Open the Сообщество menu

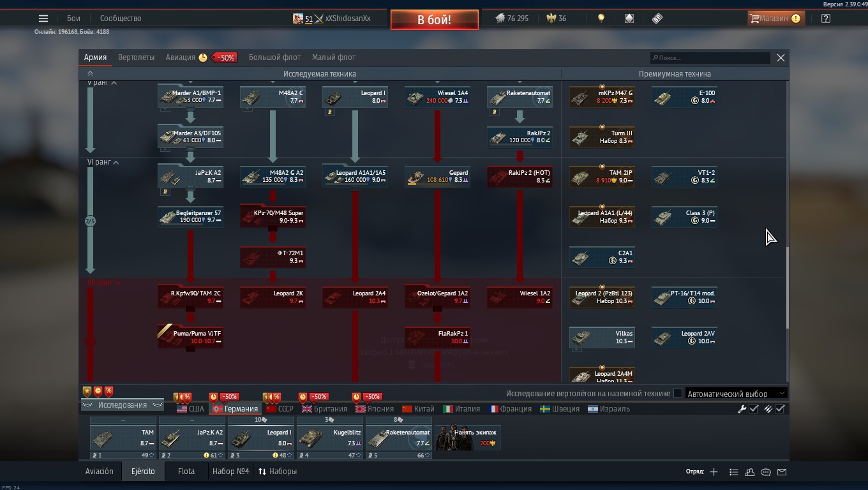point(121,19)
